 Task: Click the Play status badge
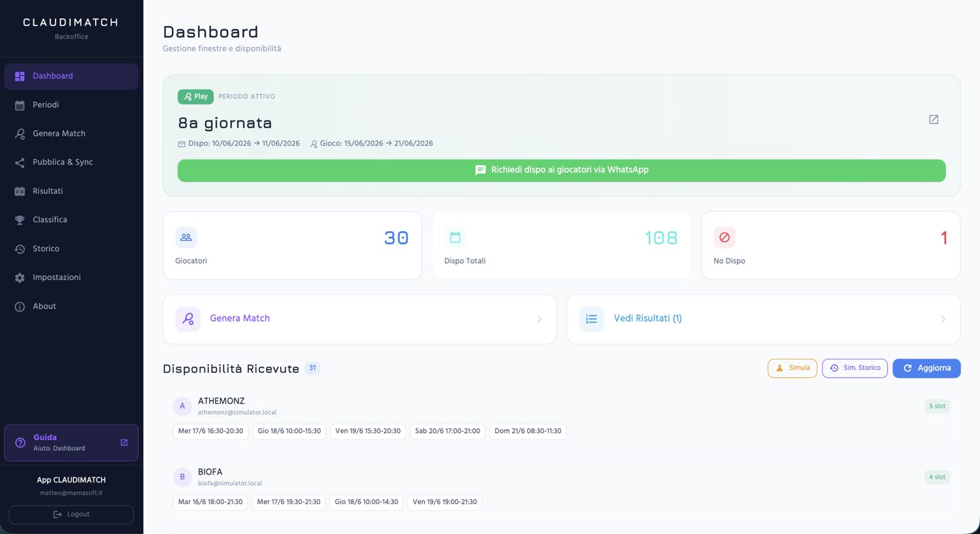click(195, 97)
